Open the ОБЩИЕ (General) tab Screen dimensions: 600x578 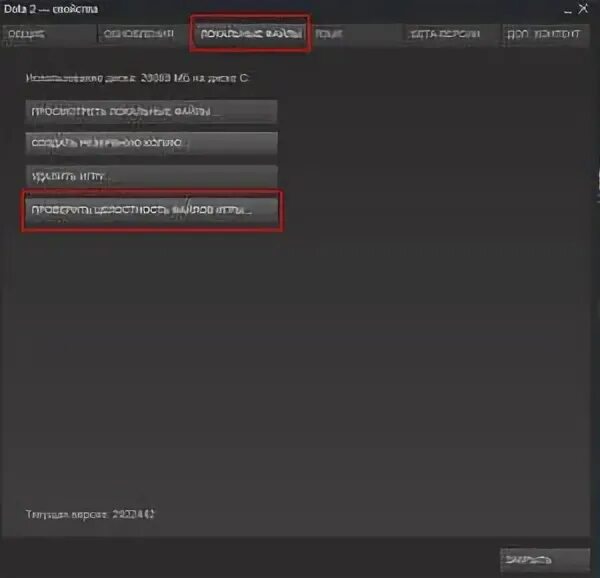tap(49, 34)
